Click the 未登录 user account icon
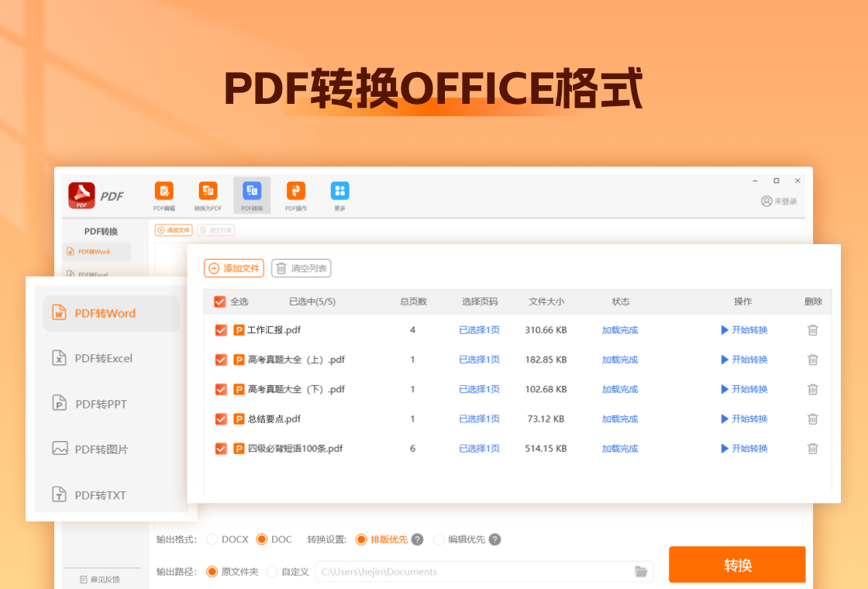The width and height of the screenshot is (868, 589). coord(766,201)
